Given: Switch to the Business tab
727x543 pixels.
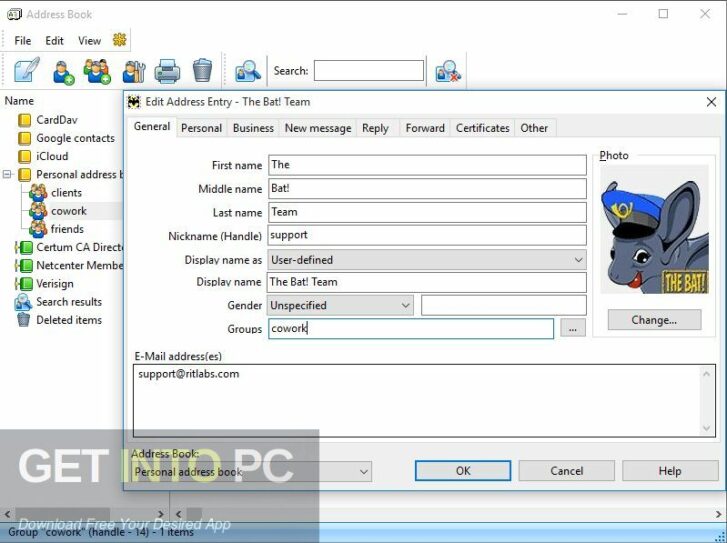Looking at the screenshot, I should point(253,128).
